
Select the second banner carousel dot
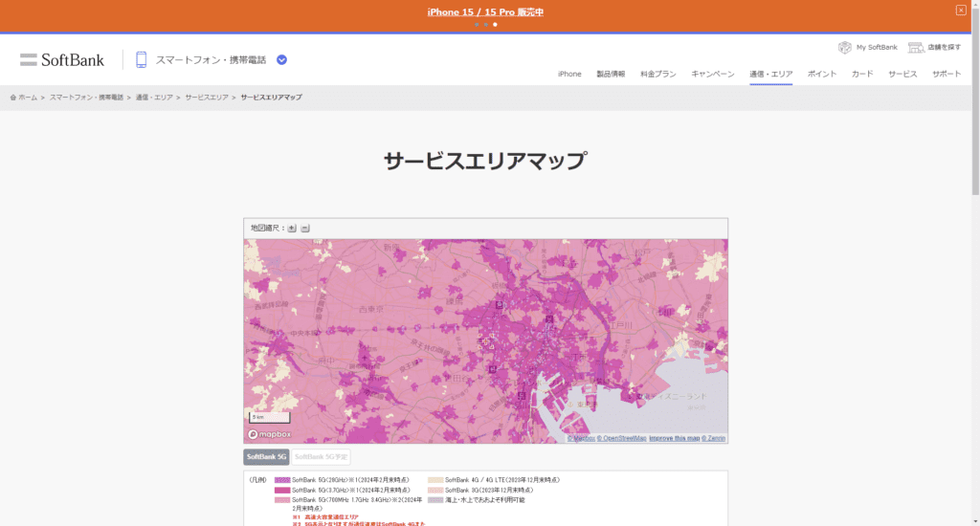coord(485,24)
